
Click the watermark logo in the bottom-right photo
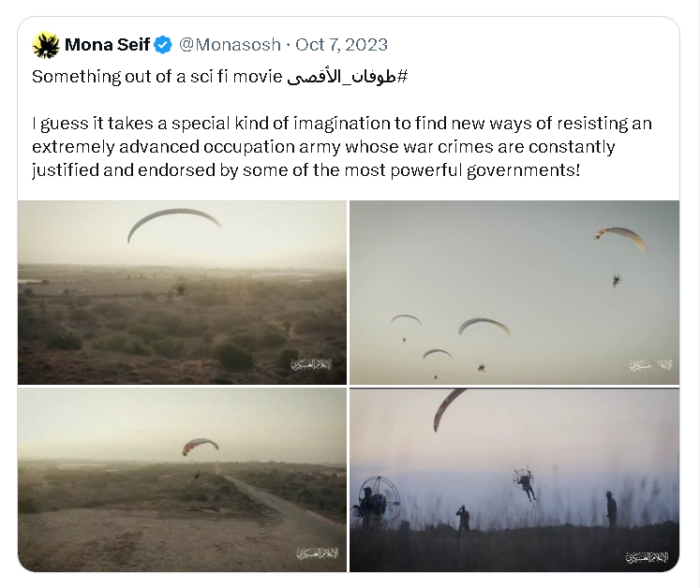[x=648, y=556]
